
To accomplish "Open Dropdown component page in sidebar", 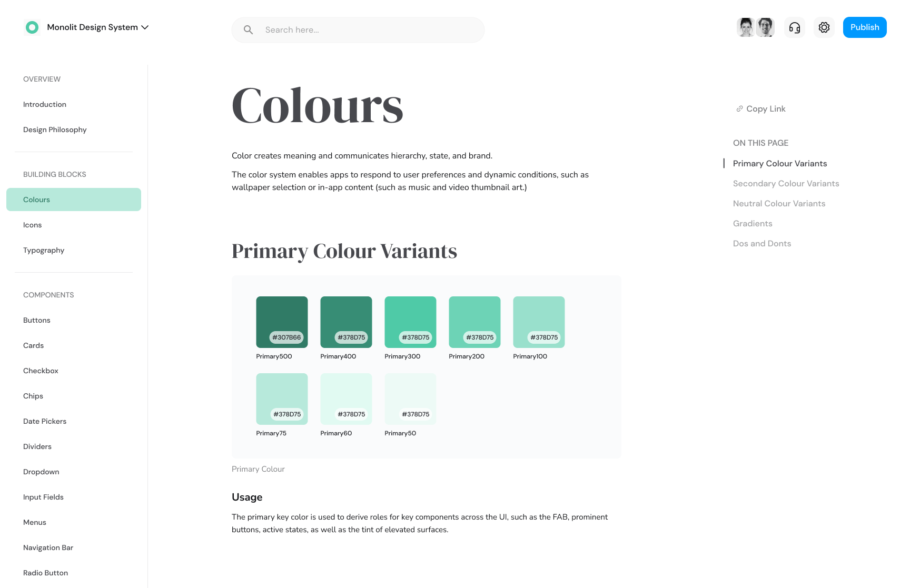I will (x=41, y=472).
